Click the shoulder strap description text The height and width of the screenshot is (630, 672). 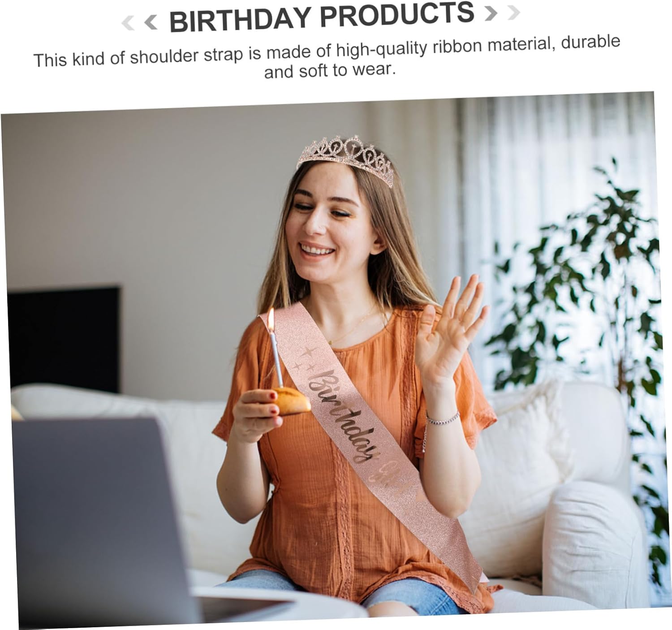pyautogui.click(x=327, y=57)
